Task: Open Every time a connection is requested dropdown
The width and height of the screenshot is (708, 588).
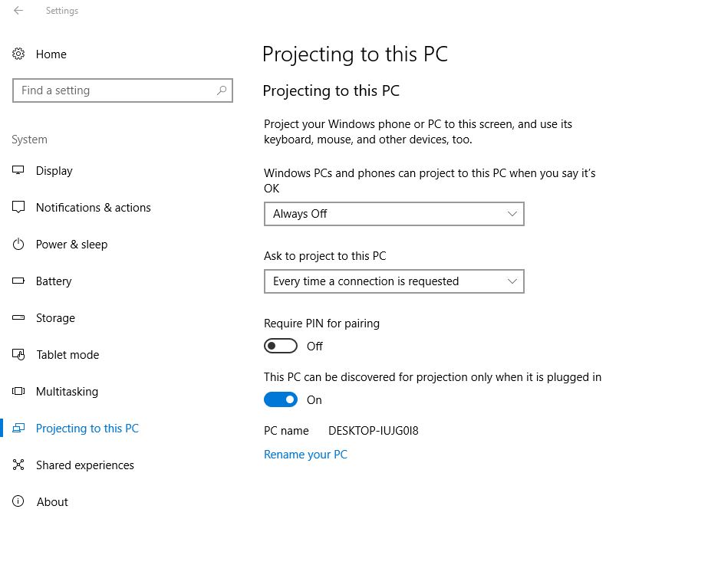Action: coord(394,281)
